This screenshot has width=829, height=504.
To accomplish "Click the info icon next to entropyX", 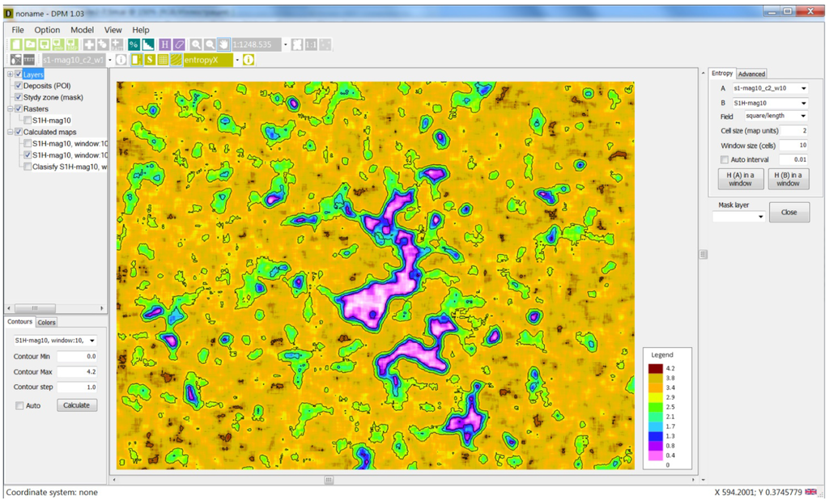I will [x=248, y=59].
